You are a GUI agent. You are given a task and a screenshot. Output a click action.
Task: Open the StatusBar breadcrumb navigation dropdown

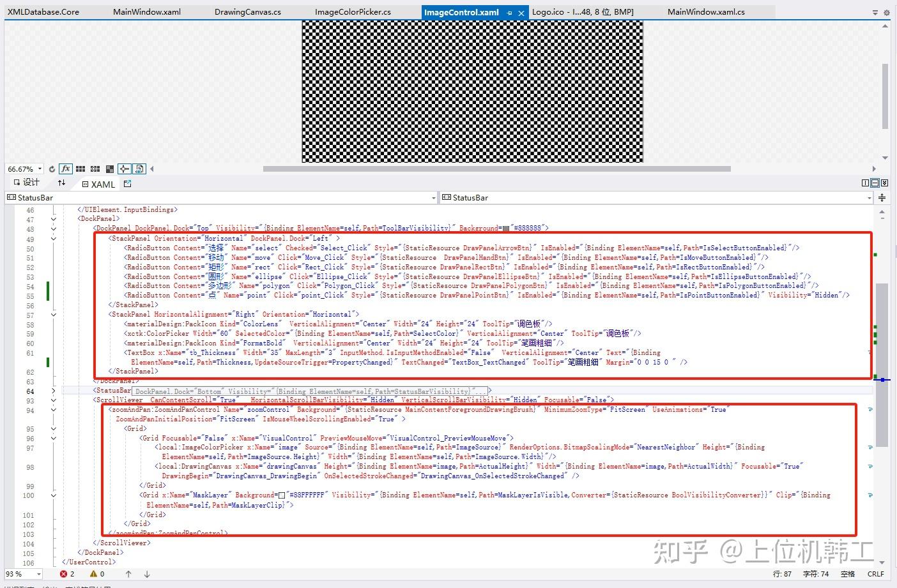click(x=434, y=197)
